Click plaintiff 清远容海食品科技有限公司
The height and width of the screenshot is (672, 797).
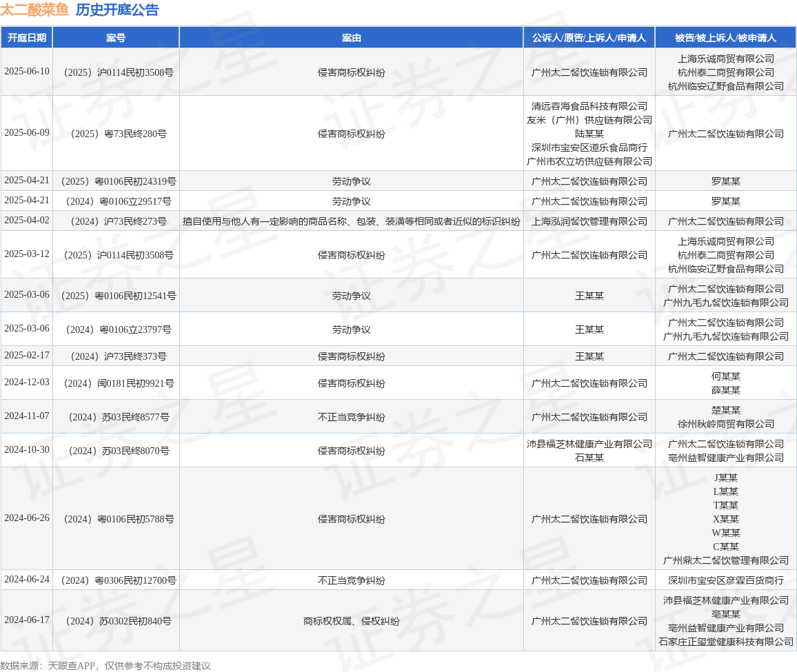click(x=589, y=106)
